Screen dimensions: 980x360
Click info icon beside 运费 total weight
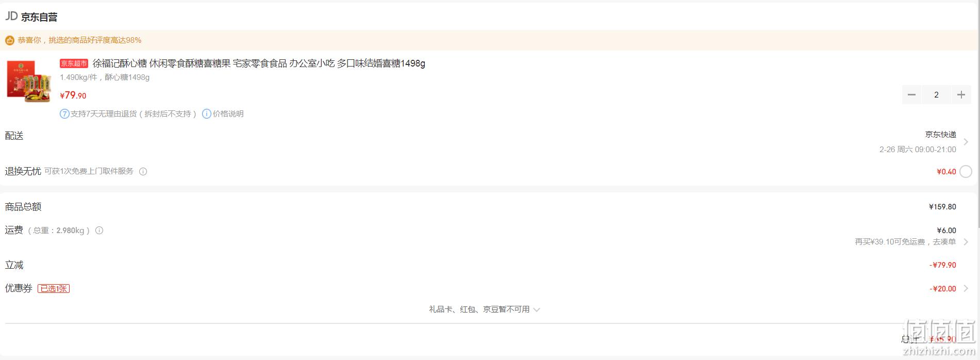pos(99,231)
